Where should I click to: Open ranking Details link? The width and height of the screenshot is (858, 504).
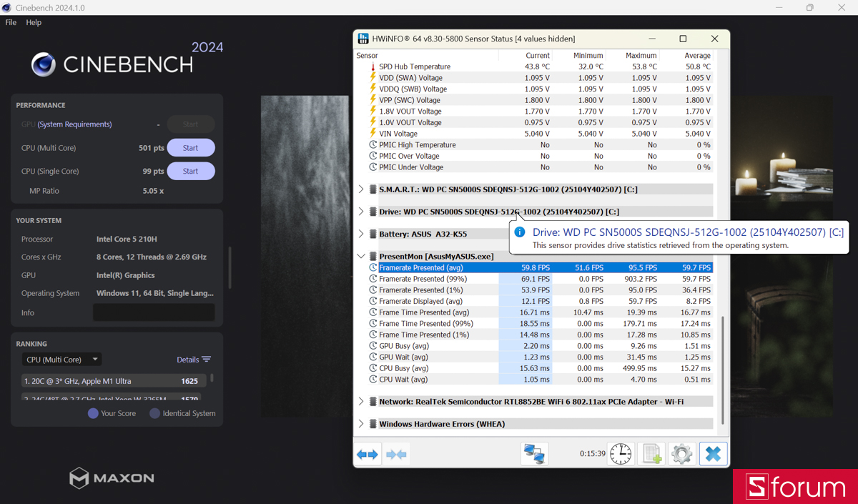coord(189,359)
